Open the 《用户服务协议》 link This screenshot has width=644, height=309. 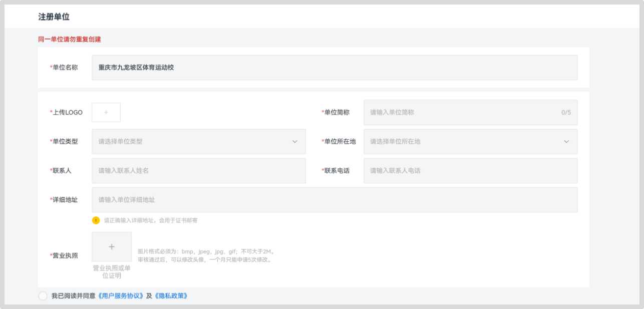pyautogui.click(x=121, y=296)
